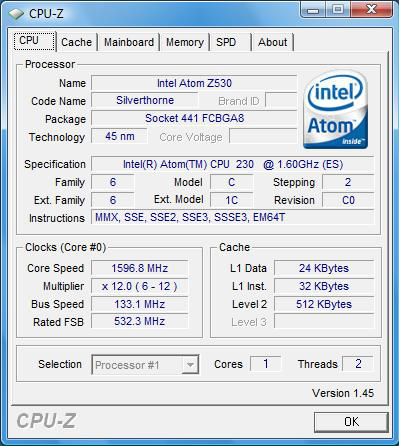
Task: Click the Instructions field listing MMX, SSE
Action: (233, 218)
